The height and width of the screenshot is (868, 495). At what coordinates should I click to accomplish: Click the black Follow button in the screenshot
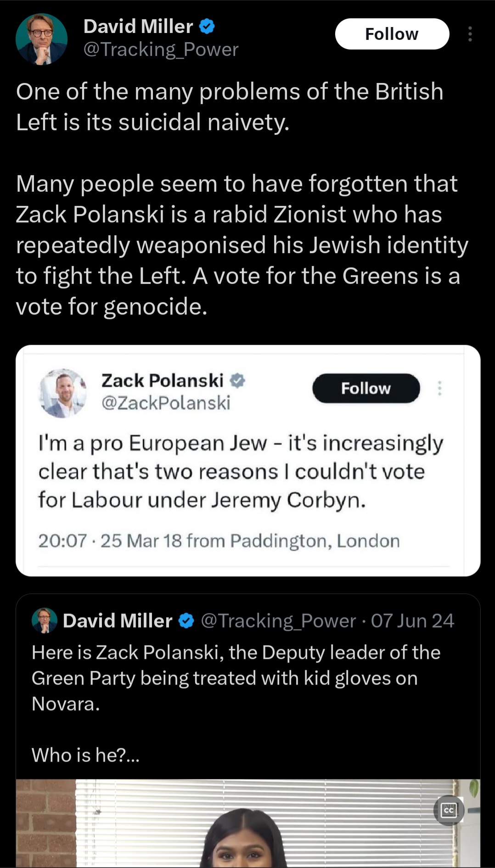pos(366,389)
